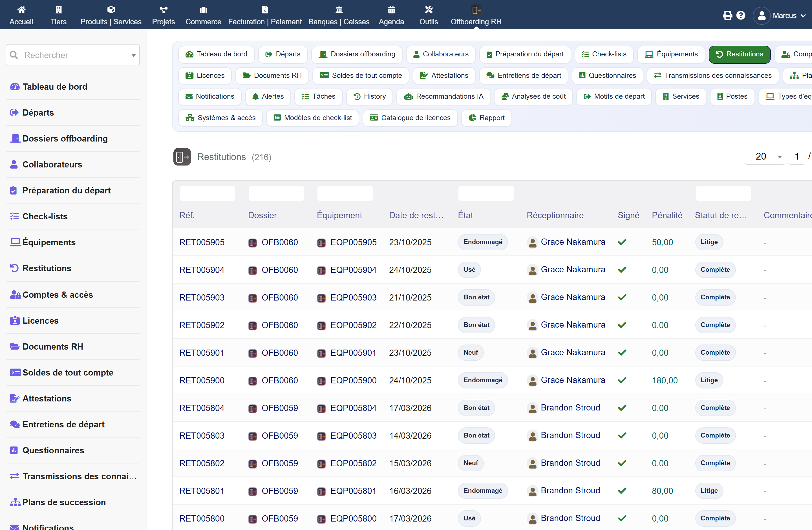Sort by the Pénalité column header
Image resolution: width=812 pixels, height=530 pixels.
(x=667, y=215)
